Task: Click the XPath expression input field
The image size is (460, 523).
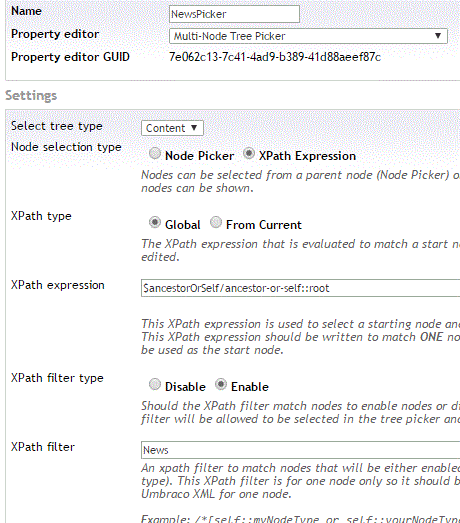Action: coord(300,288)
